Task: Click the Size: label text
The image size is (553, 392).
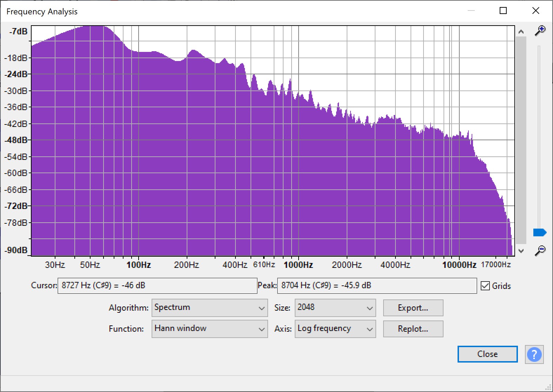Action: click(x=282, y=308)
